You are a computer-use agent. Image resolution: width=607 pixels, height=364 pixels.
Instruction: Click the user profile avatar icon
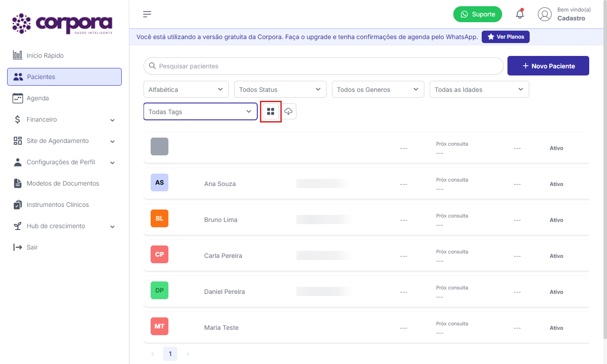pyautogui.click(x=545, y=14)
